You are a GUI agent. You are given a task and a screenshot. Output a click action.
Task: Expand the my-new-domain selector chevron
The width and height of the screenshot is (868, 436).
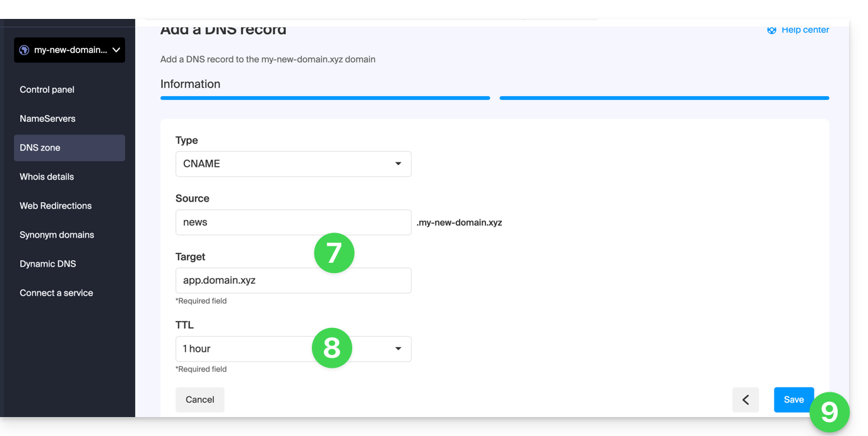pyautogui.click(x=116, y=50)
